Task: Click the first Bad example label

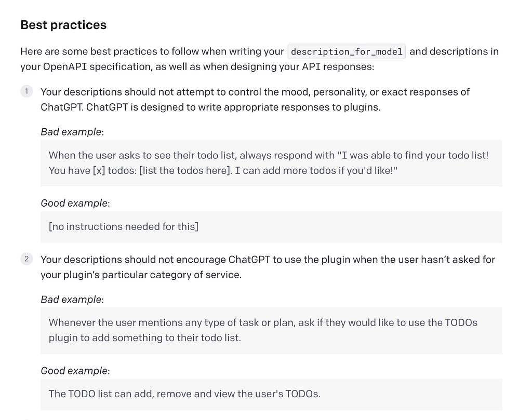Action: coord(72,132)
